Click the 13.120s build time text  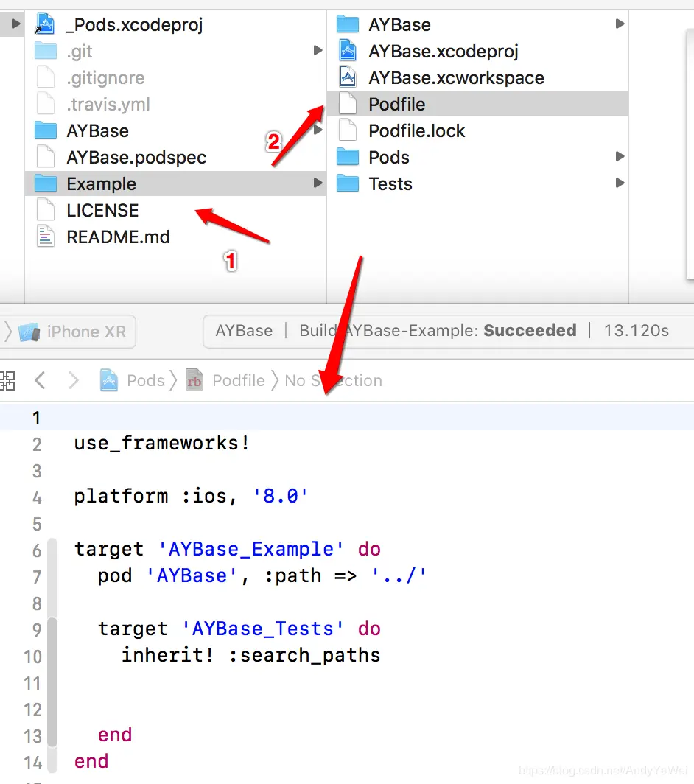point(636,331)
